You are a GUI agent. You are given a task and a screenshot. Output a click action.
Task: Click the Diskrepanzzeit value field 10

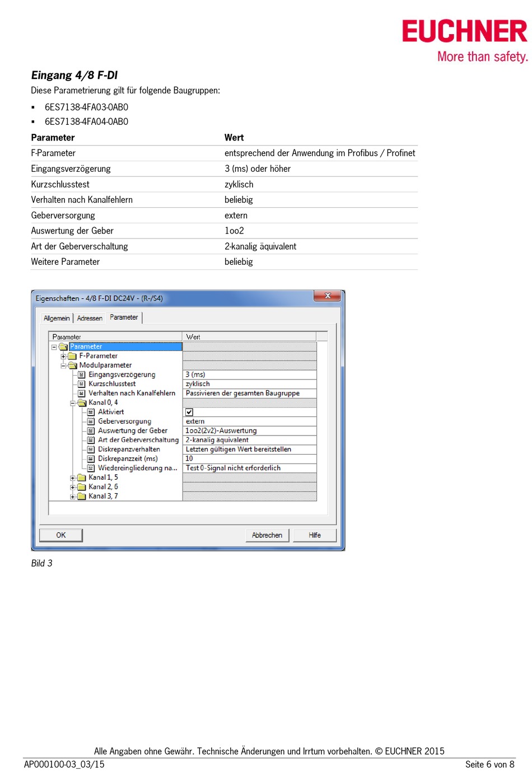[x=250, y=458]
